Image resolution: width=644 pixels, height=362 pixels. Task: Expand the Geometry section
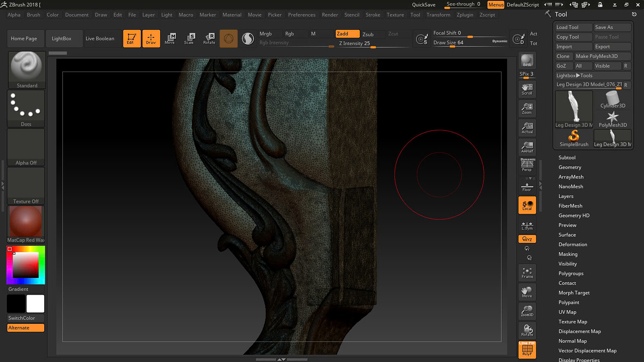[570, 167]
